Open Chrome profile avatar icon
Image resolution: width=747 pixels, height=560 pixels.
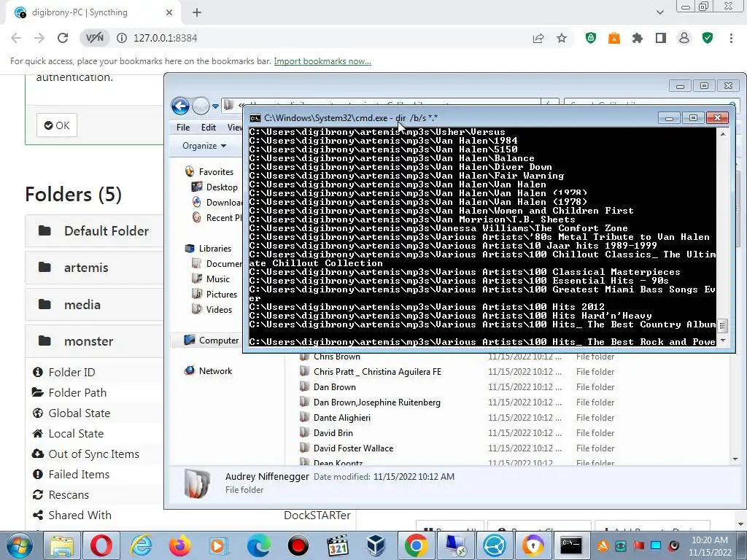[684, 38]
